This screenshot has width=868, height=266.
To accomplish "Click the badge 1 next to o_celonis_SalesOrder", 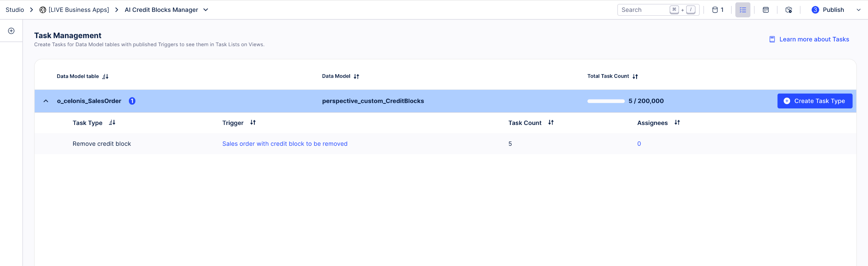I will click(x=132, y=101).
